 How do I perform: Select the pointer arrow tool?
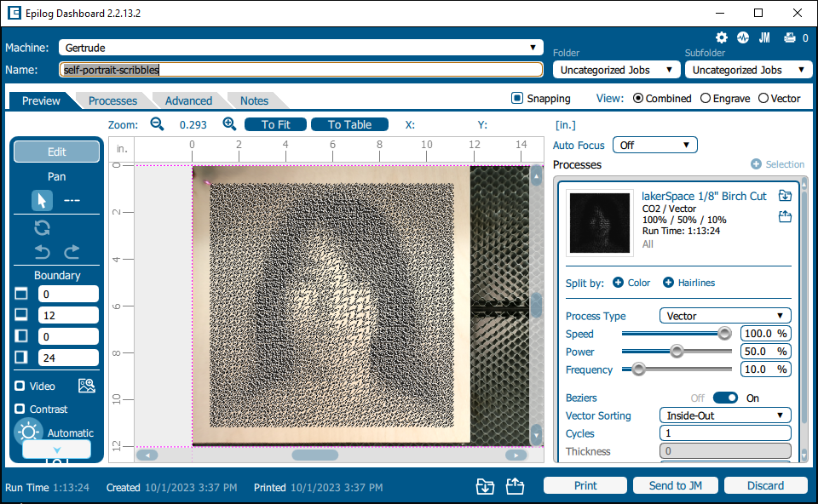[42, 200]
